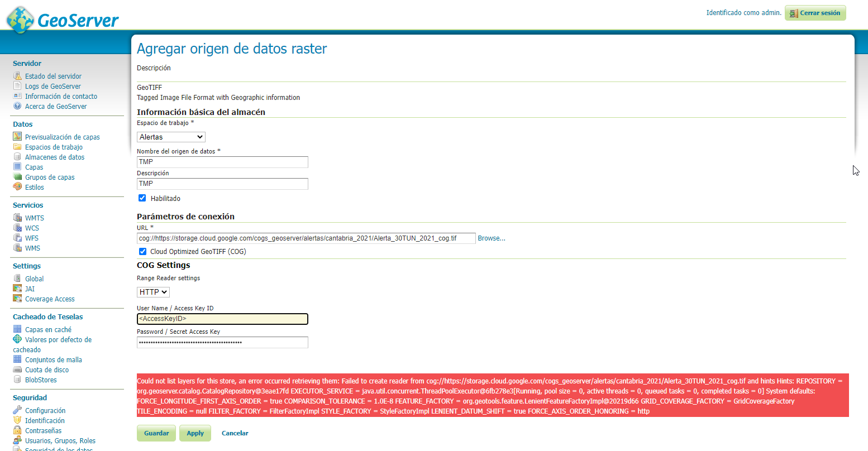Screen dimensions: 868x451
Task: Click the WFS service icon
Action: pos(17,238)
